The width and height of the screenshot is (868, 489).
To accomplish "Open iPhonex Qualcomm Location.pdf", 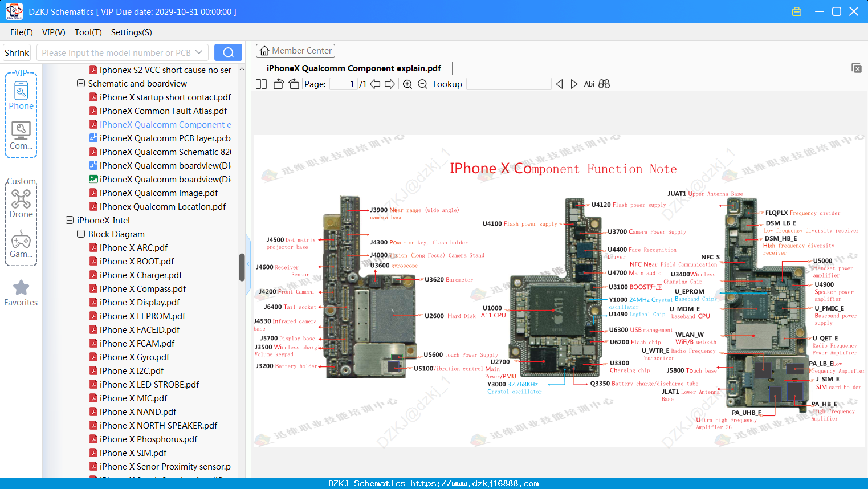I will pos(162,207).
